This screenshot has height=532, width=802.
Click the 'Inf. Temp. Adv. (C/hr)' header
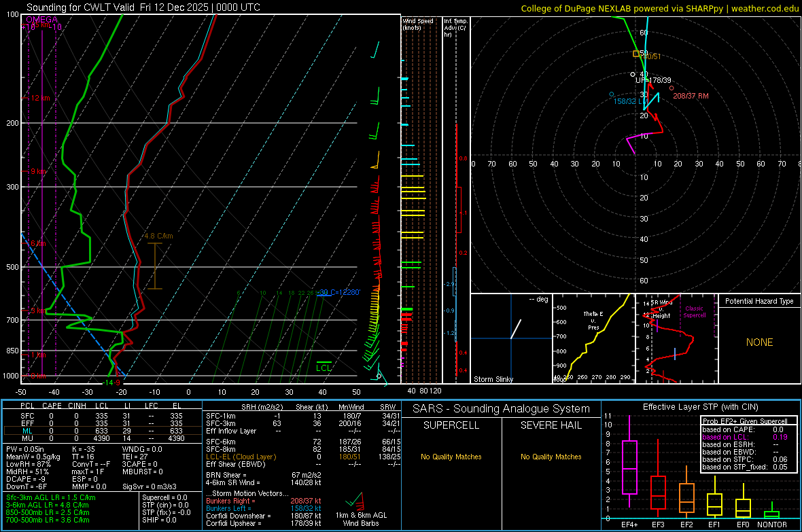pyautogui.click(x=455, y=28)
